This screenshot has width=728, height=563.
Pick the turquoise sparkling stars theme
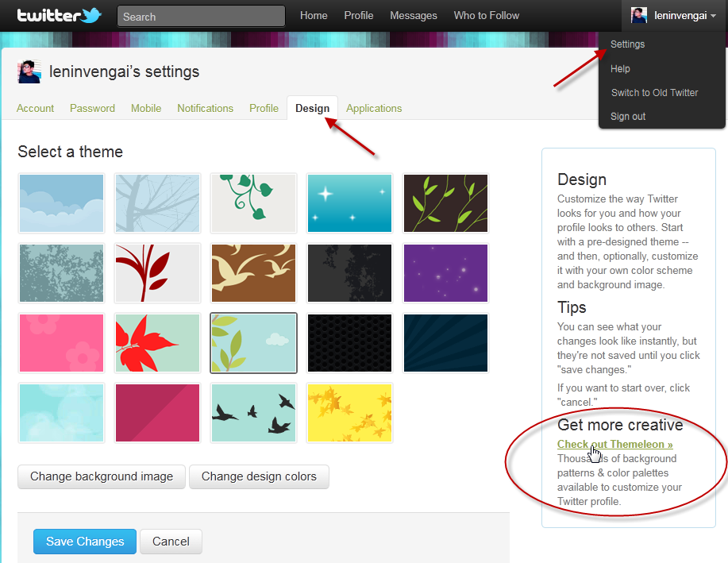coord(349,203)
